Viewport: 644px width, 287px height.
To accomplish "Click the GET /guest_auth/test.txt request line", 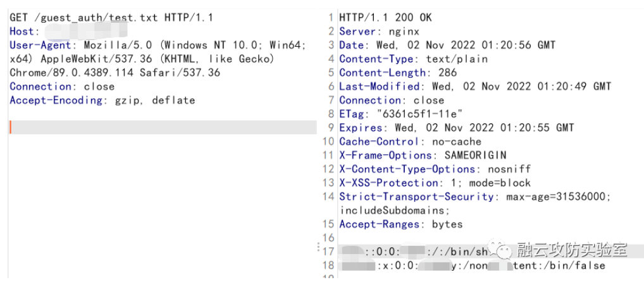I will pyautogui.click(x=111, y=18).
